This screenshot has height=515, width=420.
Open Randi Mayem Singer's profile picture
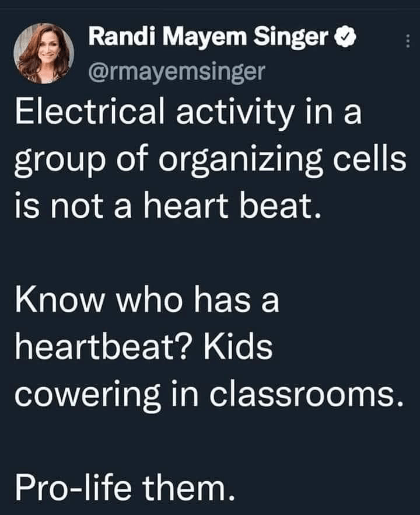click(44, 53)
